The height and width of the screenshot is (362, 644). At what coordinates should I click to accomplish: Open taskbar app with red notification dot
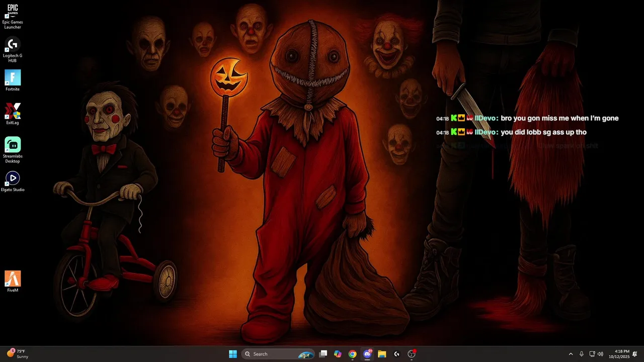(x=412, y=354)
